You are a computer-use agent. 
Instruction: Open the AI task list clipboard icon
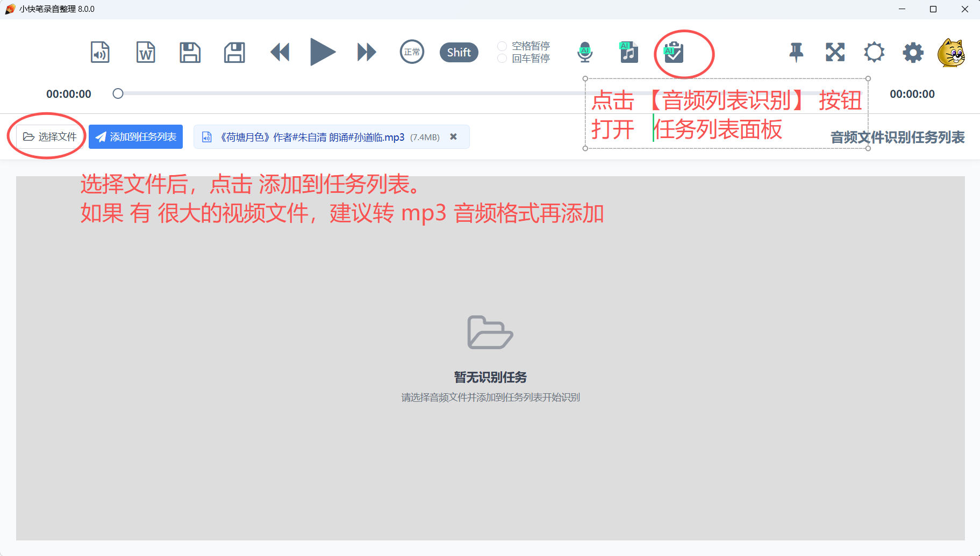(x=674, y=53)
